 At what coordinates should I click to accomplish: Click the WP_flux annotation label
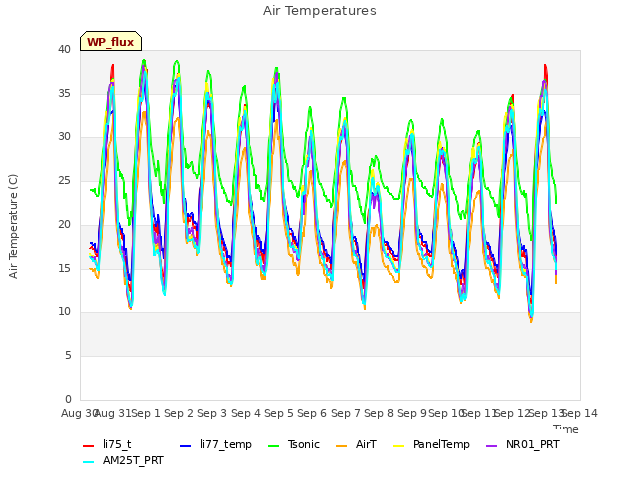111,42
